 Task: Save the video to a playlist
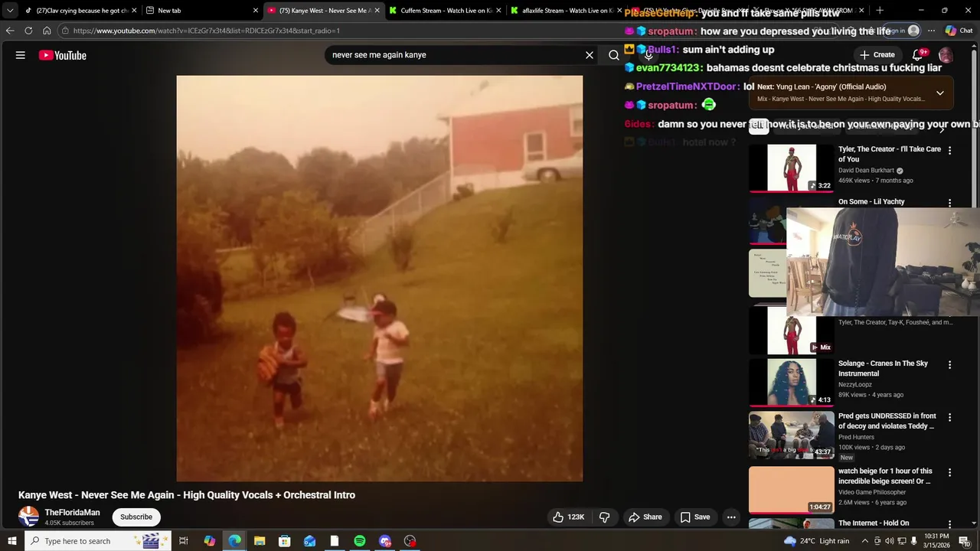point(695,517)
